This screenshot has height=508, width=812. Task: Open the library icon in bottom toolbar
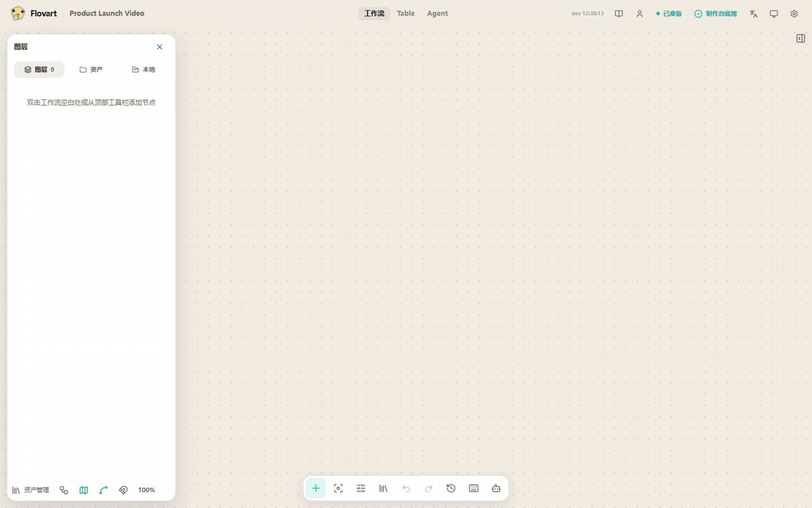tap(384, 488)
